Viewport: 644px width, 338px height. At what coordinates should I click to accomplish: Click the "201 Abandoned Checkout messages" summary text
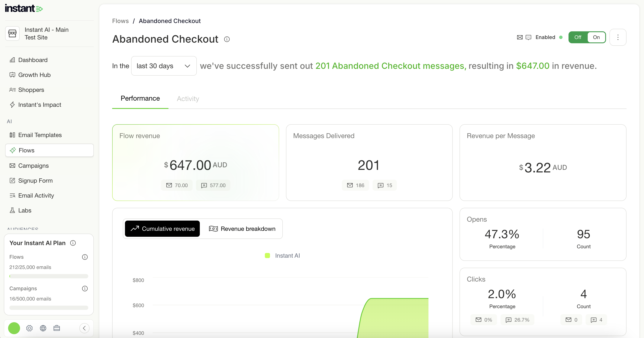point(391,66)
